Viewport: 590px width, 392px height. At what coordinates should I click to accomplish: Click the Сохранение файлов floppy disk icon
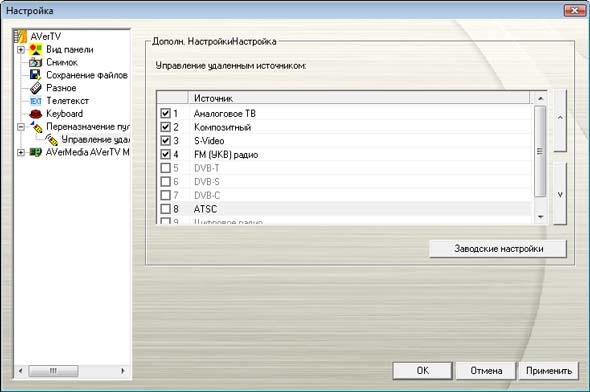click(36, 75)
